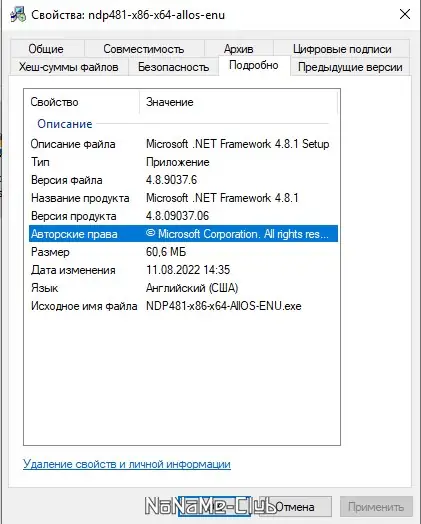Select the Дата изменения row
The height and width of the screenshot is (524, 421).
[x=183, y=270]
